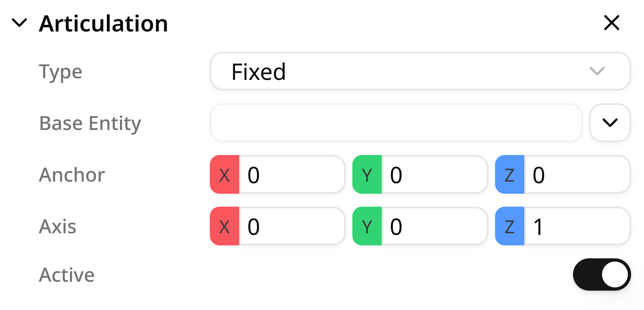Image resolution: width=644 pixels, height=310 pixels.
Task: Click the blue Z label of Axis
Action: click(510, 226)
